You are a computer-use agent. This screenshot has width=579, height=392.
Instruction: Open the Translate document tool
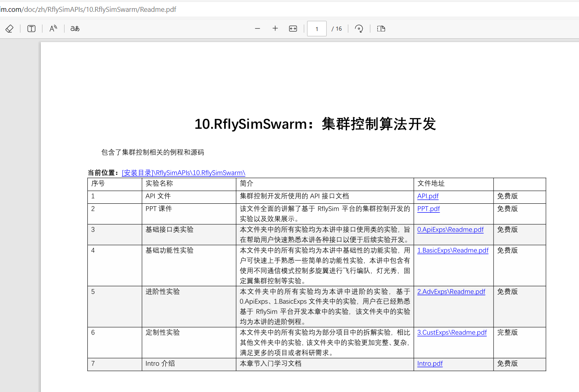point(75,29)
